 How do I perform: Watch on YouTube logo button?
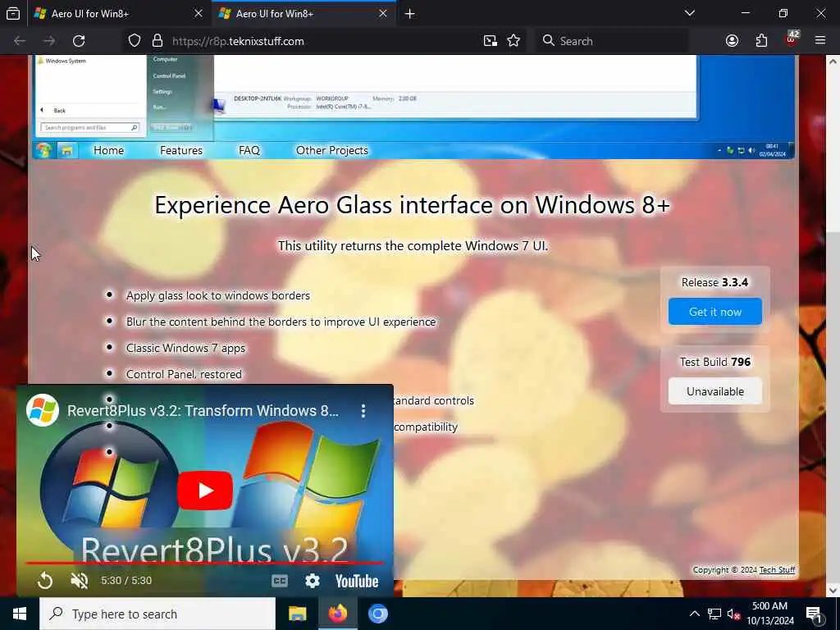[357, 581]
